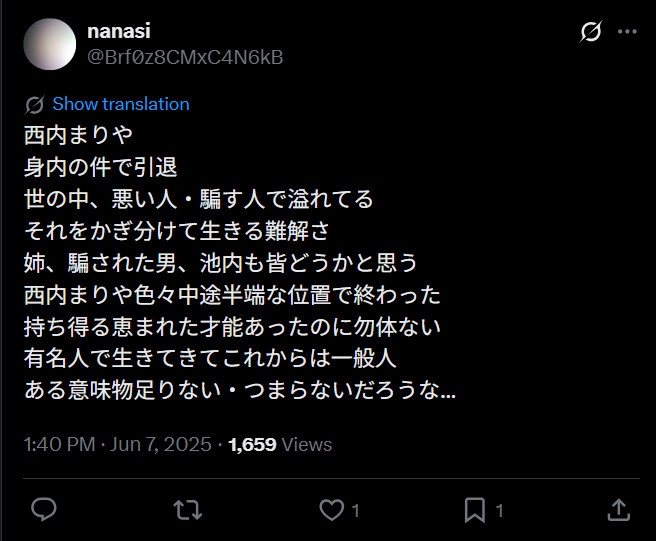Bookmark this post with the bookmark icon

[475, 510]
